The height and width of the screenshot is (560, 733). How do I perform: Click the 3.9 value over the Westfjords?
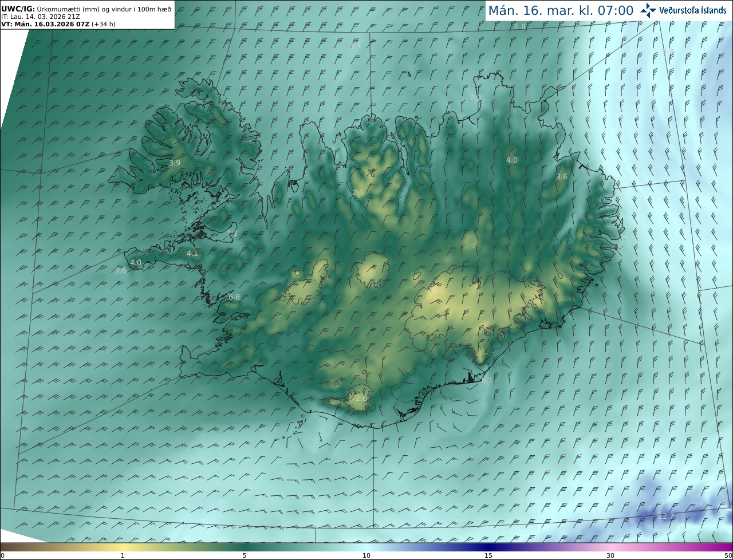pos(175,163)
